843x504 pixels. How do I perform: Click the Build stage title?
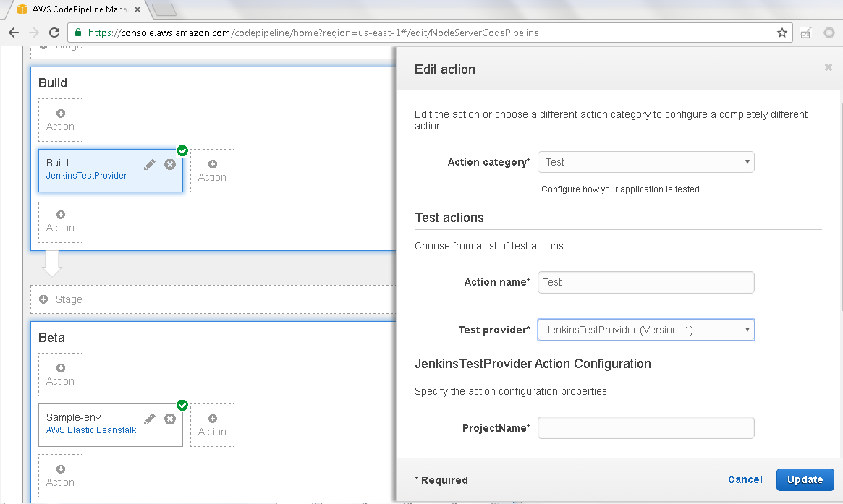[x=53, y=83]
